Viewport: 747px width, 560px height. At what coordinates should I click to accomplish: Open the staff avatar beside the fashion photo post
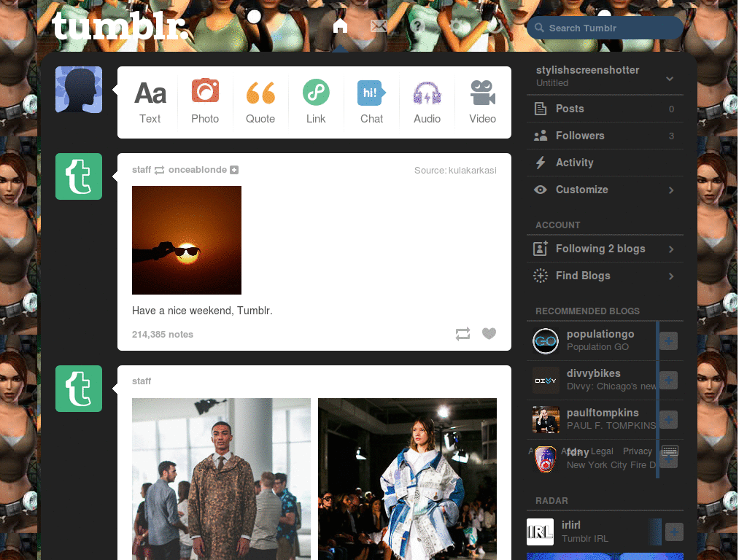[x=79, y=389]
